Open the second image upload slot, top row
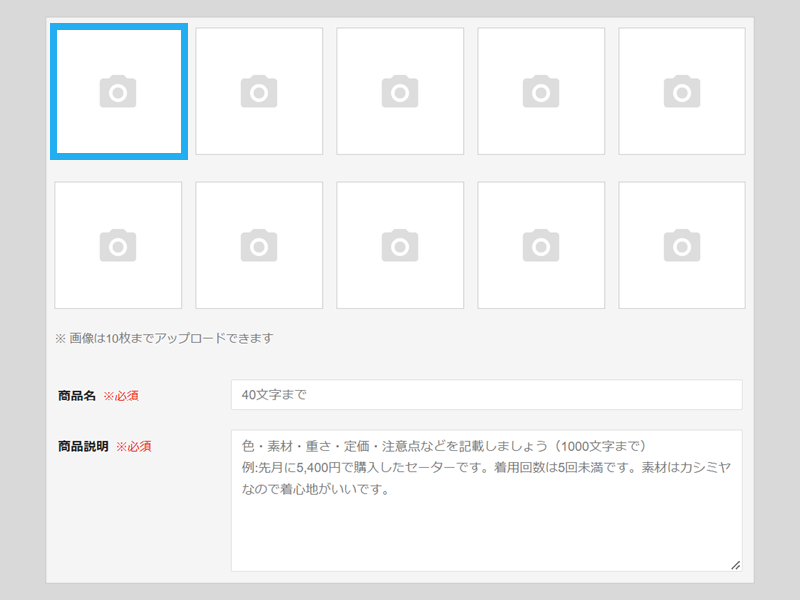 (259, 91)
